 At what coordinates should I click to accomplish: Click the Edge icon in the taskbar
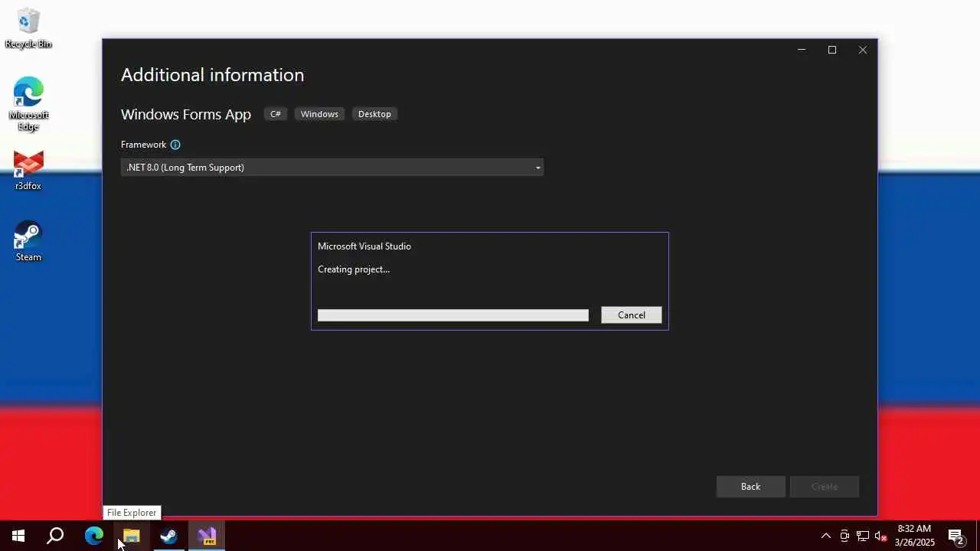(93, 536)
